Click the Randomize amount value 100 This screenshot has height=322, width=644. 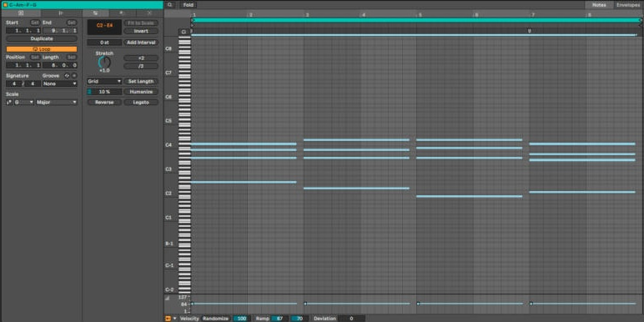tap(242, 319)
